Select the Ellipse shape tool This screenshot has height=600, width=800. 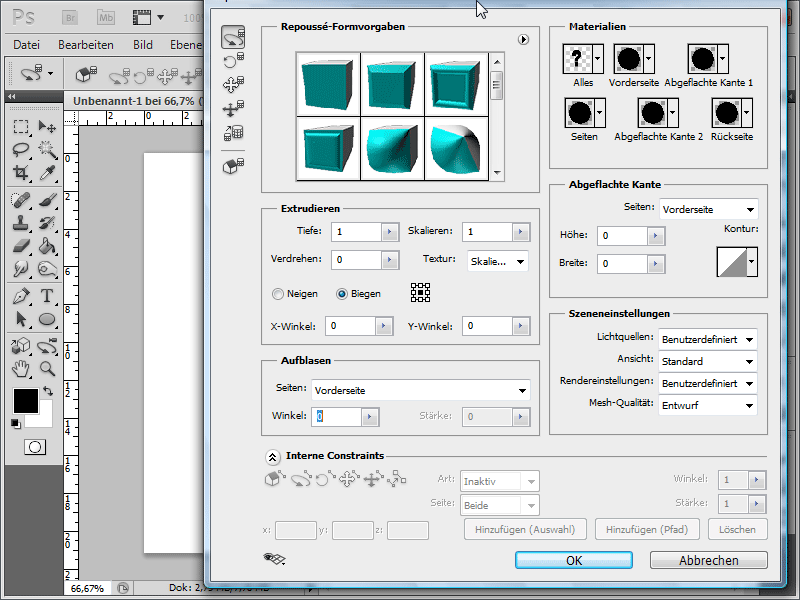pos(47,319)
